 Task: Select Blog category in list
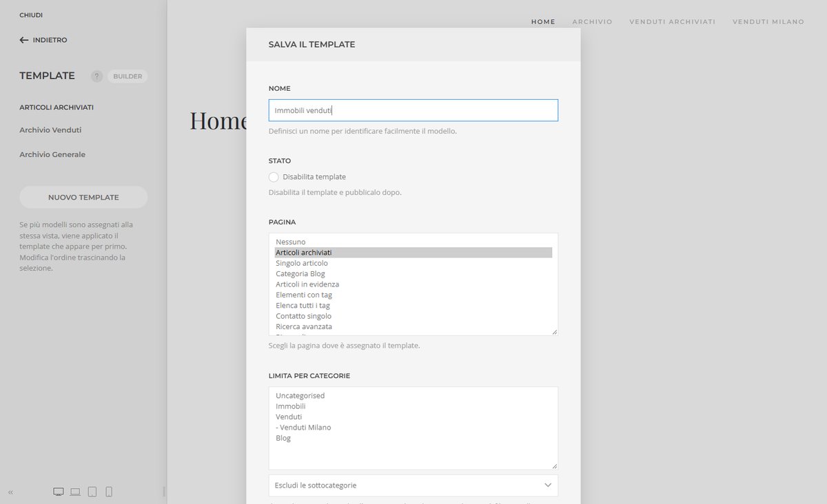point(413,438)
